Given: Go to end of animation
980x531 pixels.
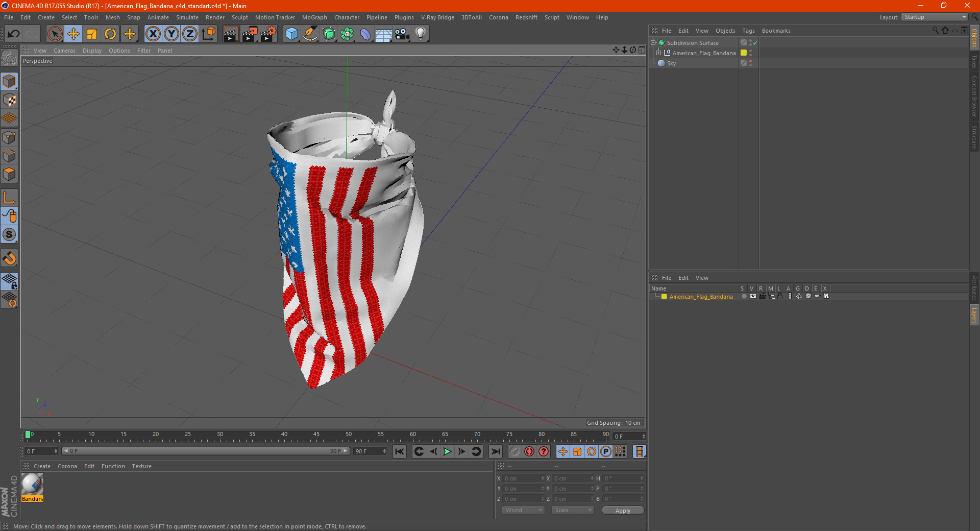Looking at the screenshot, I should pyautogui.click(x=495, y=451).
